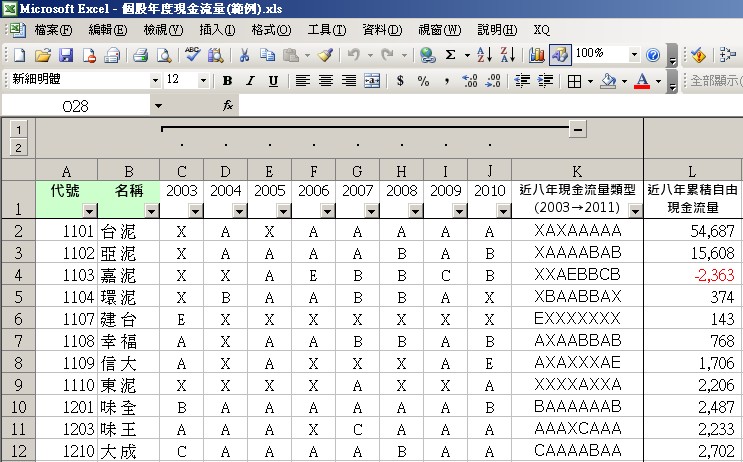
Task: Toggle Italic formatting
Action: 250,81
